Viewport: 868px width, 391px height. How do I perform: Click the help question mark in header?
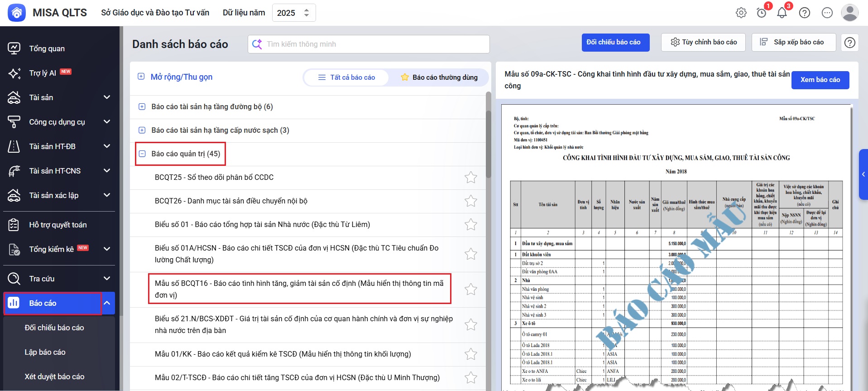coord(805,13)
